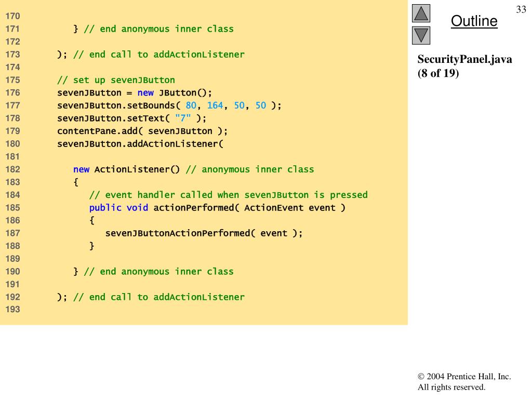Viewport: 532px width, 399px height.
Task: Click 'public void actionPerformed' declaration on line 185
Action: point(217,208)
